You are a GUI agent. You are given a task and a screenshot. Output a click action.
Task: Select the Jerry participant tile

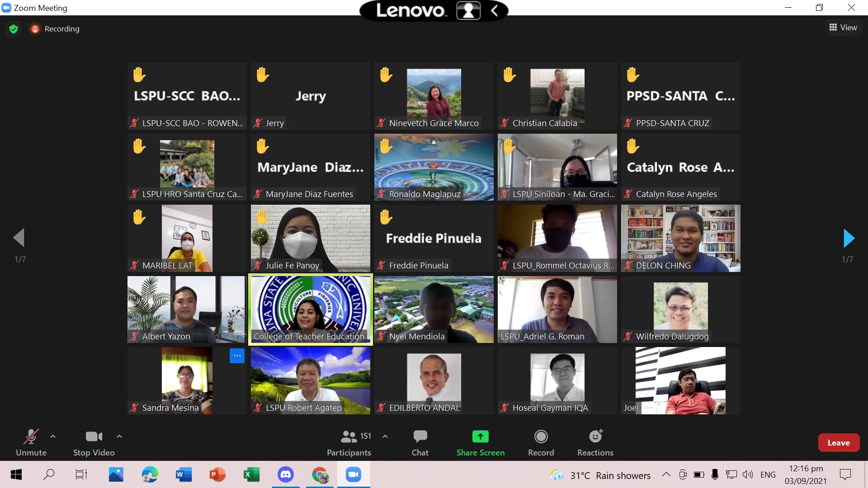point(311,96)
